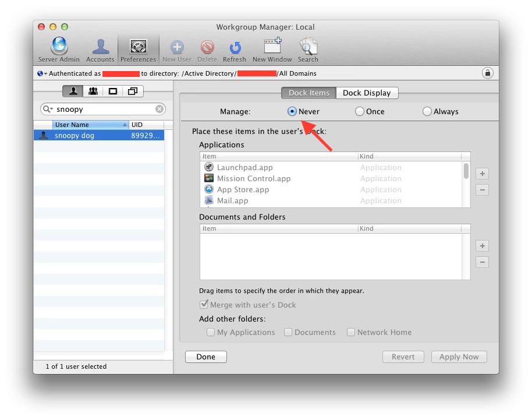Show the groups list tab
This screenshot has width=532, height=420.
point(93,91)
